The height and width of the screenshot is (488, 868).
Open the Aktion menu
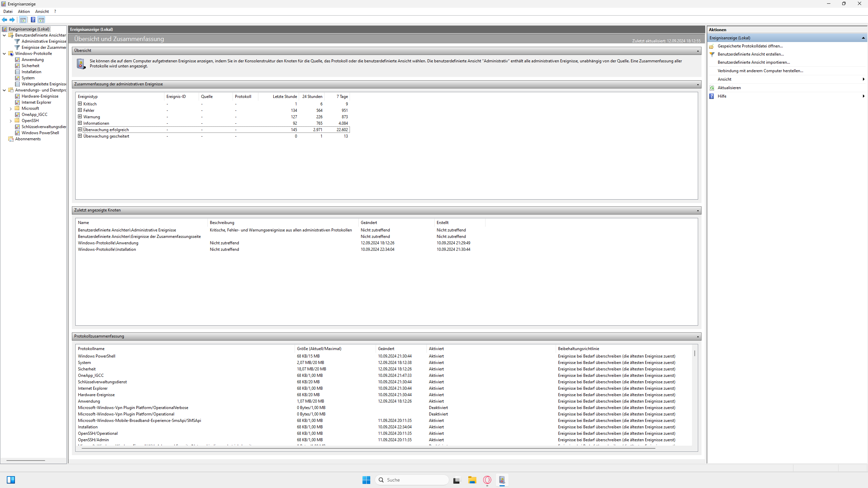[24, 12]
